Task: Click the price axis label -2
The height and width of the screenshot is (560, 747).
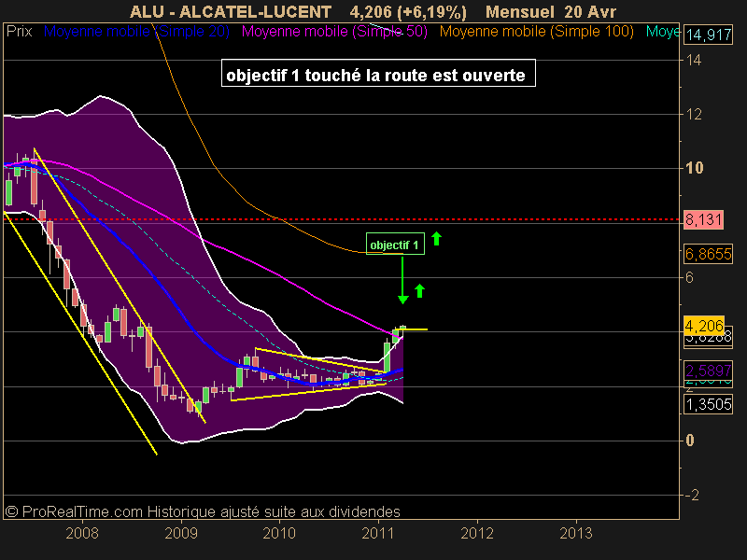Action: coord(692,496)
